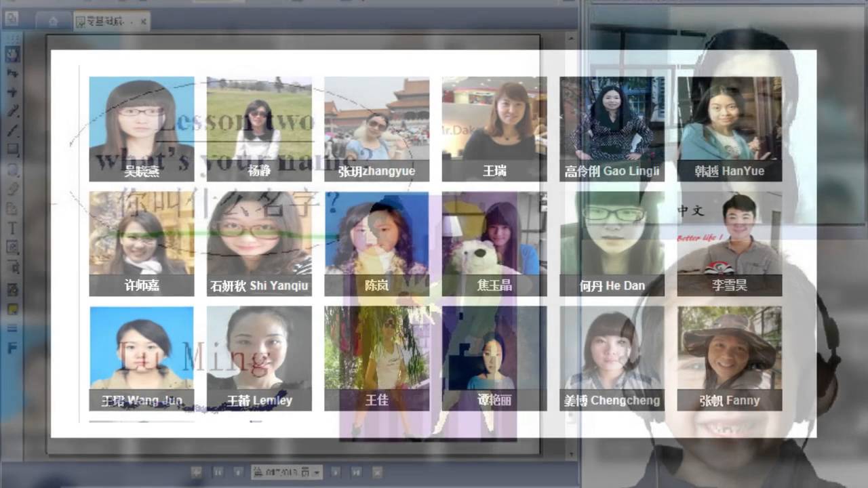Select the photo labeled 李雪昊

730,244
